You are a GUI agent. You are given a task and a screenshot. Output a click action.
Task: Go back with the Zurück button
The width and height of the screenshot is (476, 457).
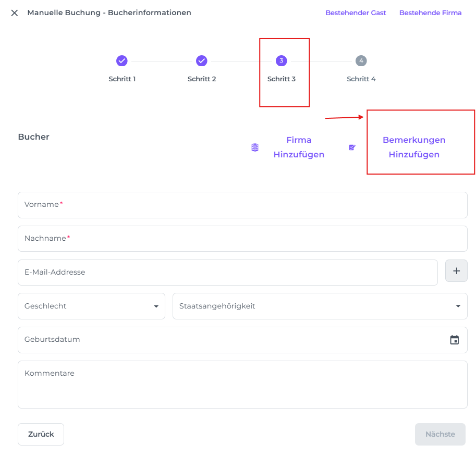(41, 434)
